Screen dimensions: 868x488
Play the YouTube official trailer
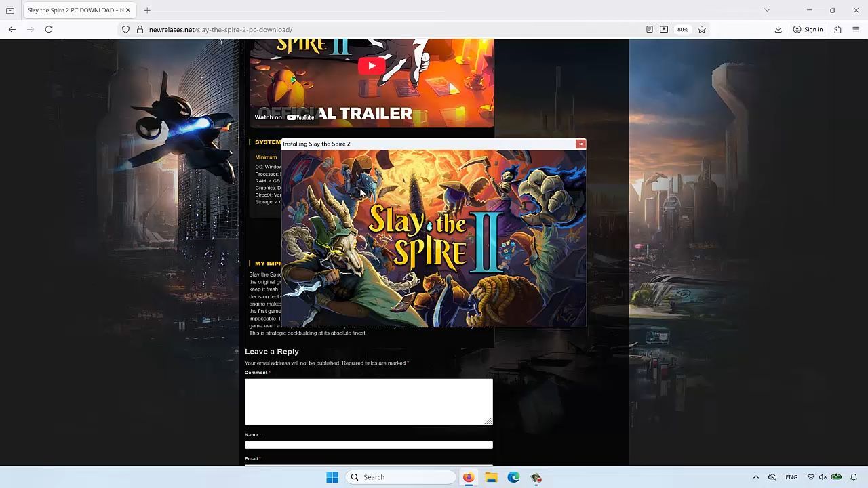coord(371,66)
